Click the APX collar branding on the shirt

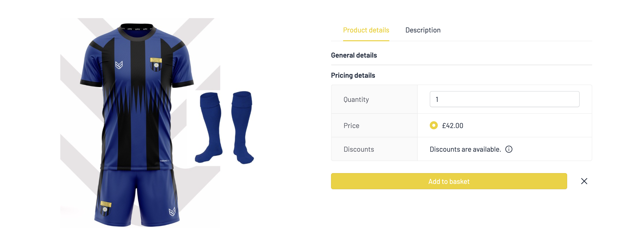tap(137, 29)
